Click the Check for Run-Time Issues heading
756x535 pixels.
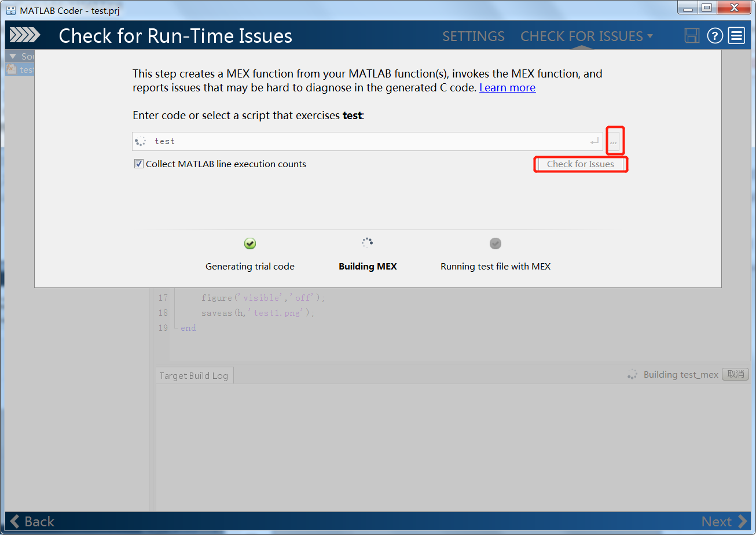pos(175,36)
